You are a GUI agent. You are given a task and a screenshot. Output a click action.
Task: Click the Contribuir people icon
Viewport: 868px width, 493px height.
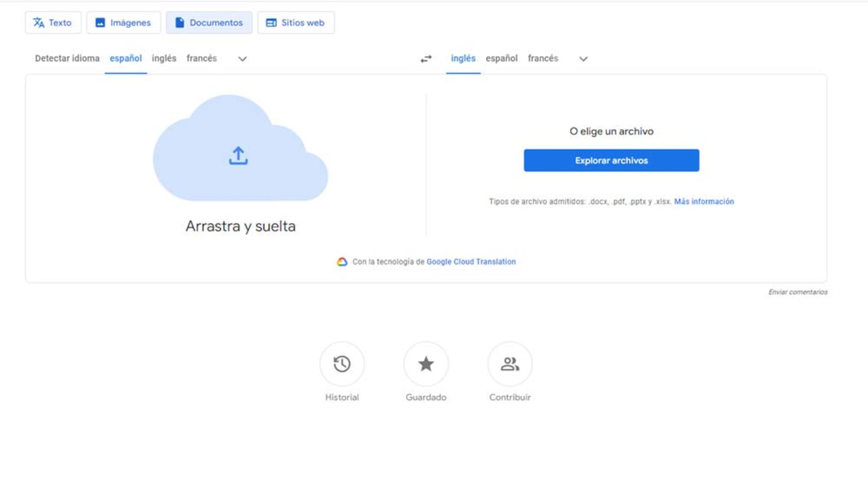[510, 364]
